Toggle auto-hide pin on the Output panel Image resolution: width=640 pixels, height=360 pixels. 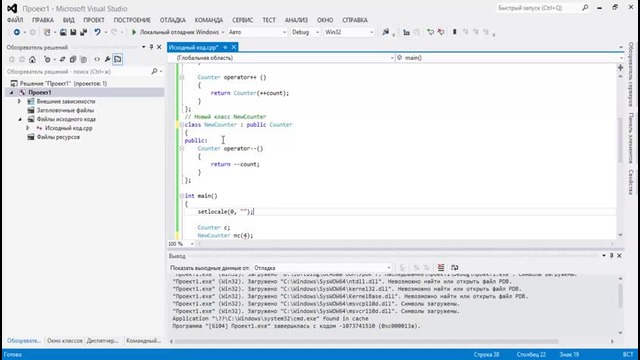point(611,256)
